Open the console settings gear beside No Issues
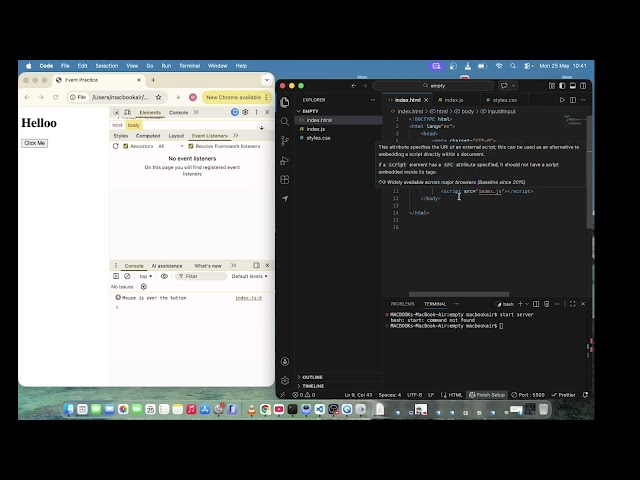 pyautogui.click(x=144, y=287)
